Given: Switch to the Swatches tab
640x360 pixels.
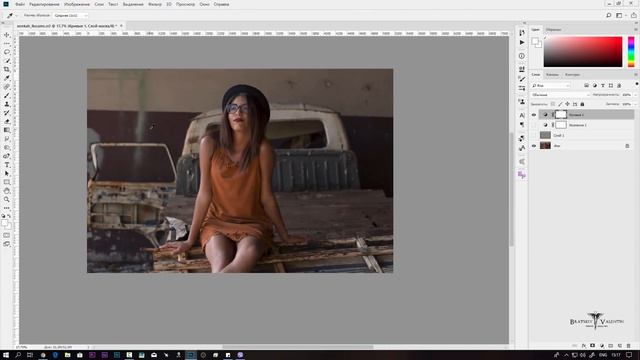Looking at the screenshot, I should point(553,30).
